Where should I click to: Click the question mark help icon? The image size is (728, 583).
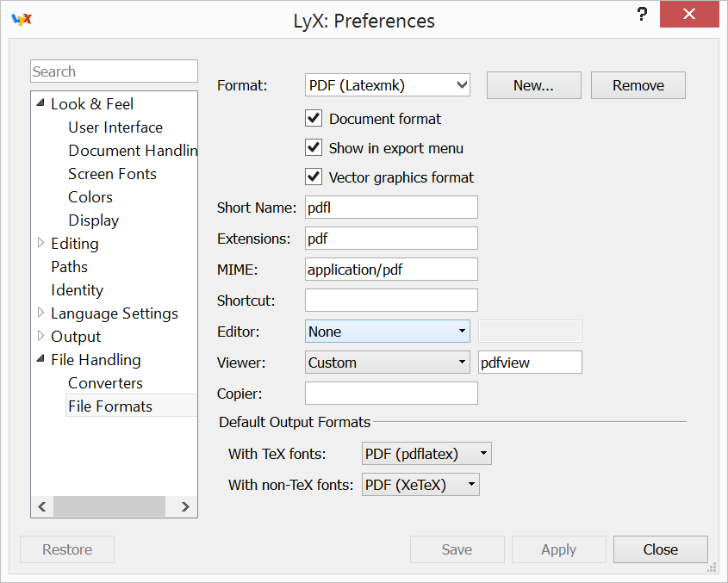[x=641, y=15]
